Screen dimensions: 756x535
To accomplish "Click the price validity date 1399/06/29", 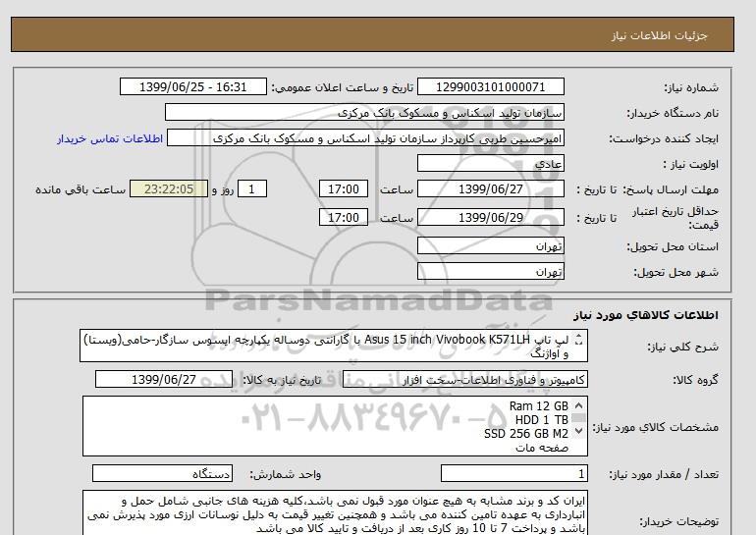I will (x=490, y=218).
